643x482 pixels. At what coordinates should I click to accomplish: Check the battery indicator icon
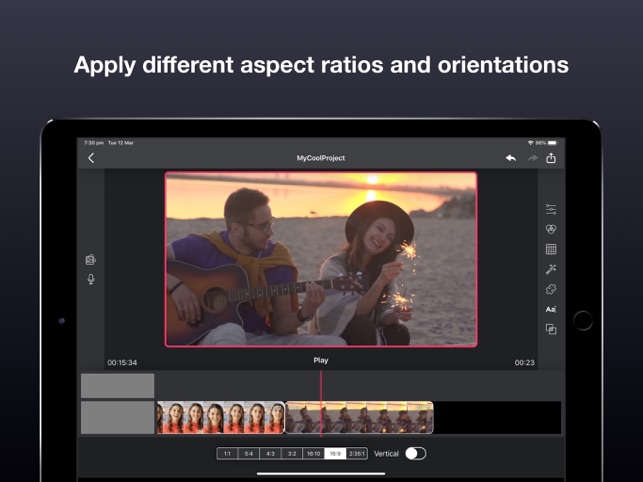553,143
